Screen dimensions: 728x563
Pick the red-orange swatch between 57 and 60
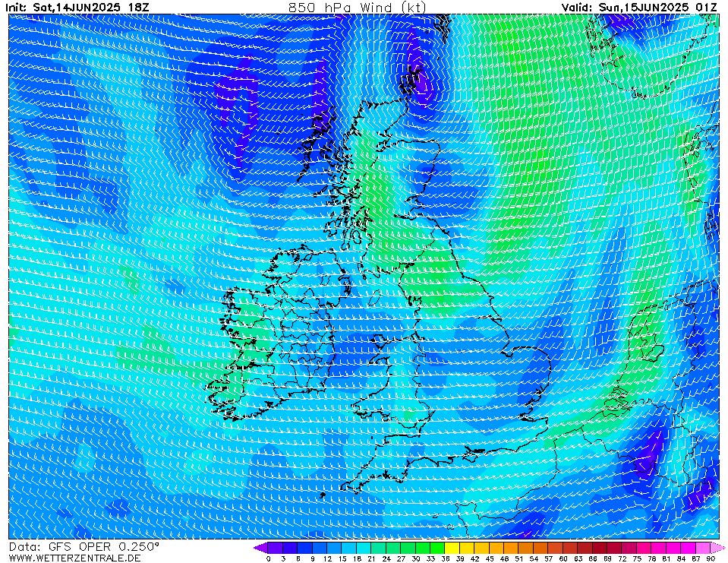point(556,548)
